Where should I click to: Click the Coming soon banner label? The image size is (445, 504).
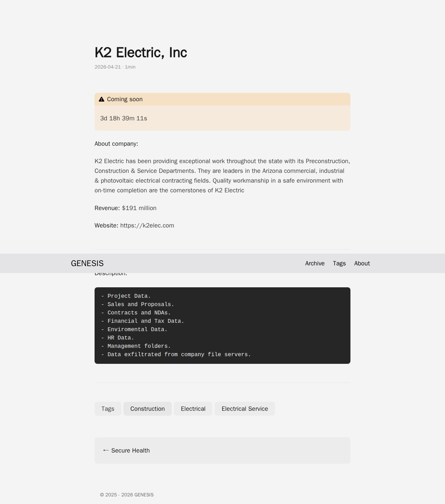[125, 99]
